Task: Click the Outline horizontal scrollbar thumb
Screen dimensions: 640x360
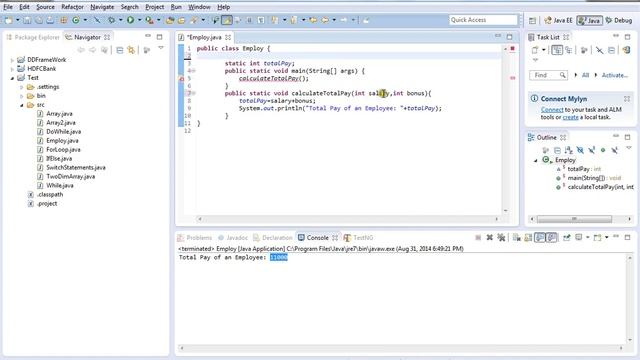Action: (574, 219)
